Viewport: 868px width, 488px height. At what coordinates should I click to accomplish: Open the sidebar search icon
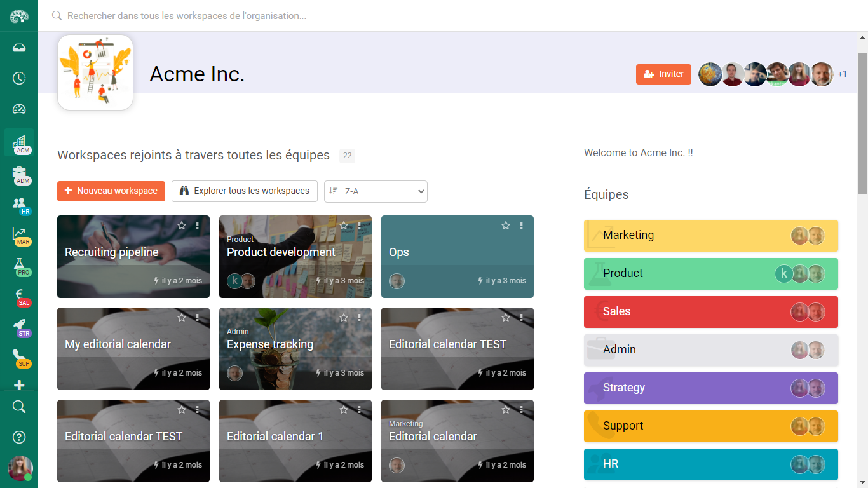point(19,407)
